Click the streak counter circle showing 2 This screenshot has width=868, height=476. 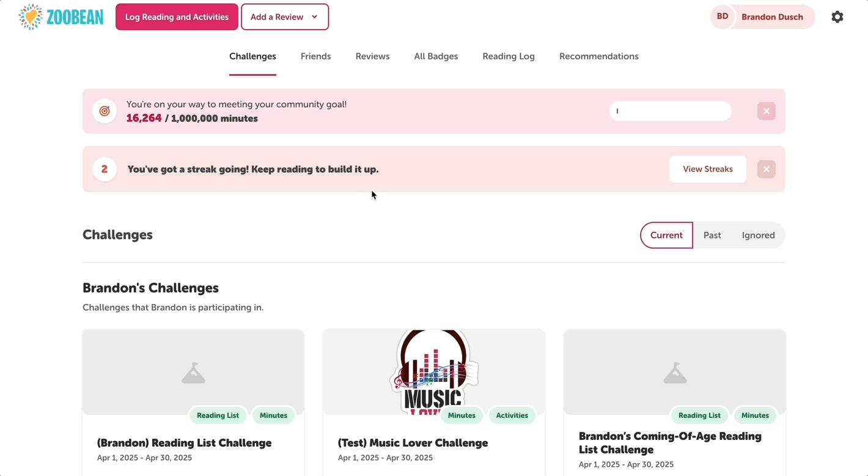[x=104, y=169]
